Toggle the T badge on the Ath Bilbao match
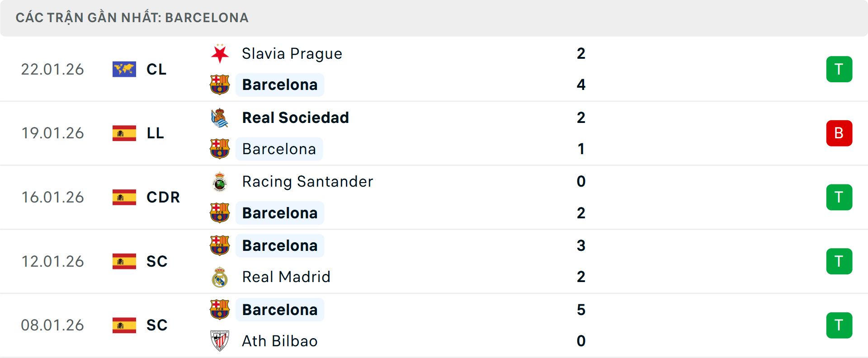This screenshot has width=868, height=358. [840, 325]
